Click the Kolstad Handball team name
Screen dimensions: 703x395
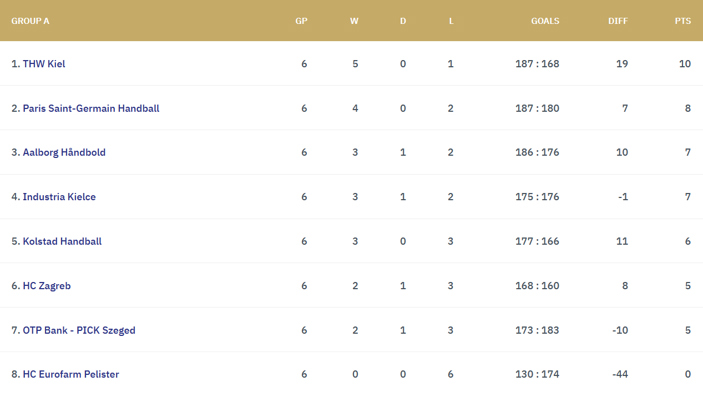pos(62,241)
